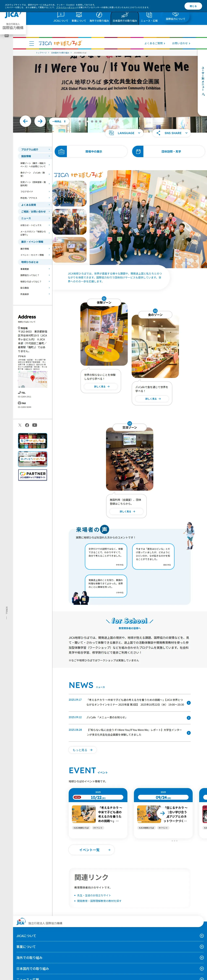Click the イベント一覧 button

[92, 850]
